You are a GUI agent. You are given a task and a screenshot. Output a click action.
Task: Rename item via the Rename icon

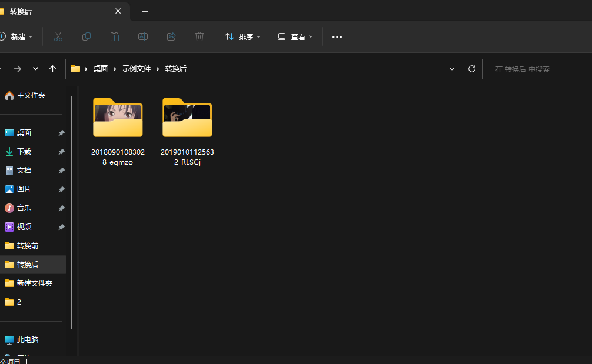click(x=142, y=36)
